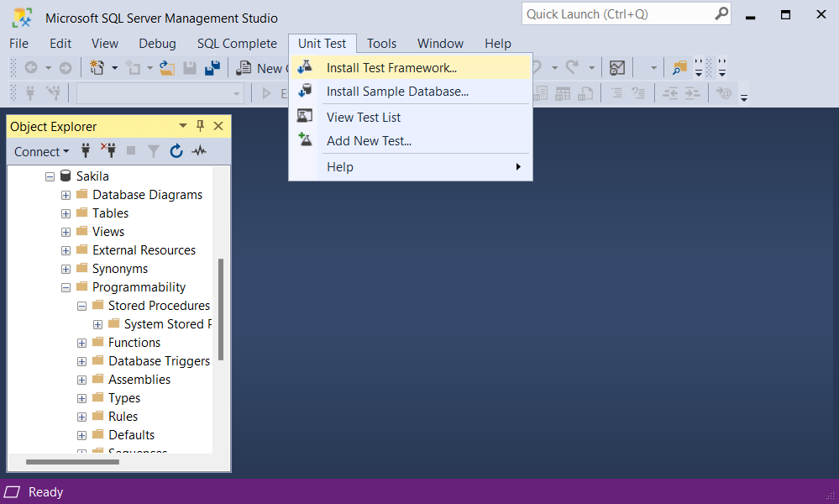Expand the Database Diagrams folder
Screen dimensions: 839x504
click(x=66, y=195)
